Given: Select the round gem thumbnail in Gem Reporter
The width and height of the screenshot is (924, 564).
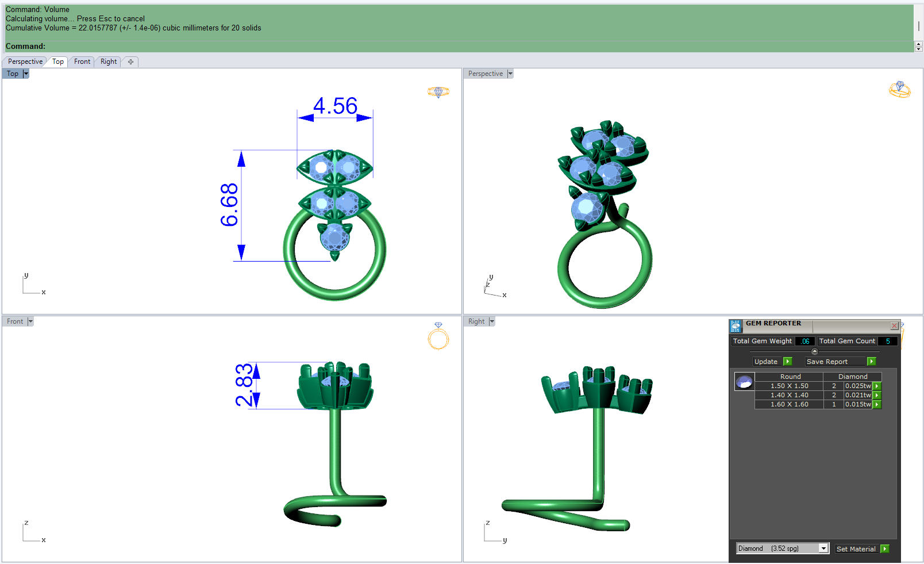Looking at the screenshot, I should (x=744, y=382).
